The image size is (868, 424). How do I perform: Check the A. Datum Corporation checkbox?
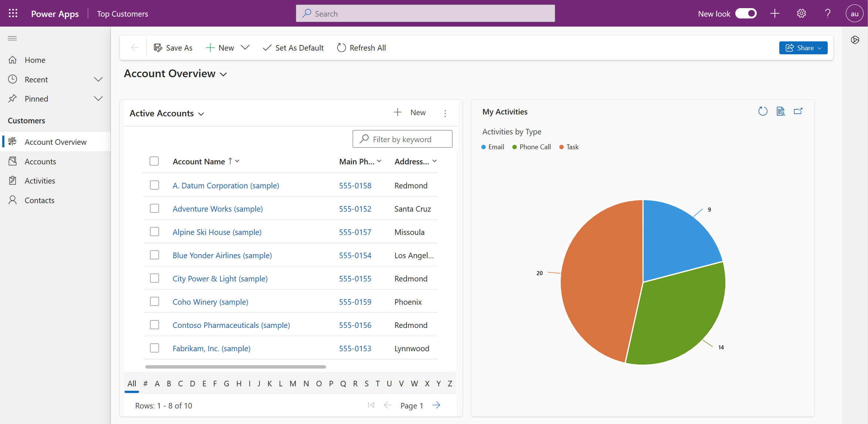155,185
